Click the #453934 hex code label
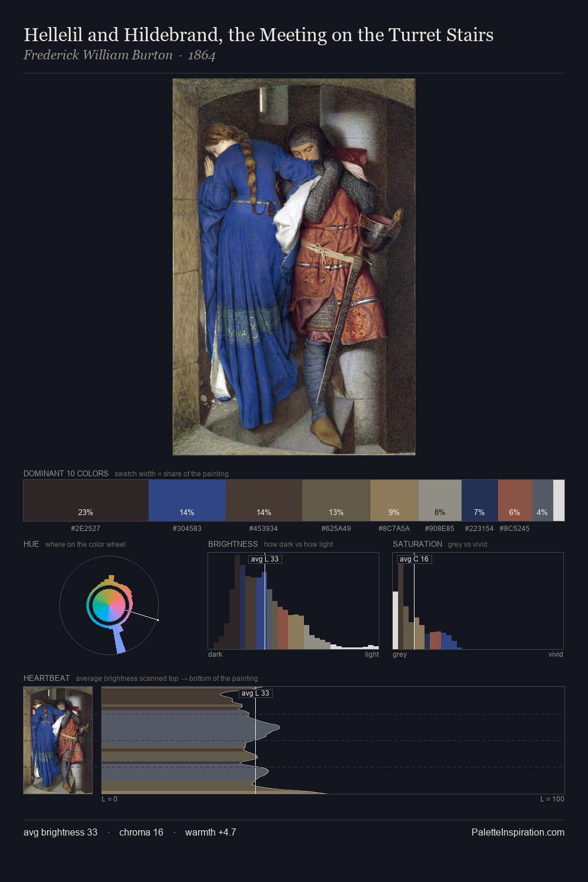 point(264,529)
